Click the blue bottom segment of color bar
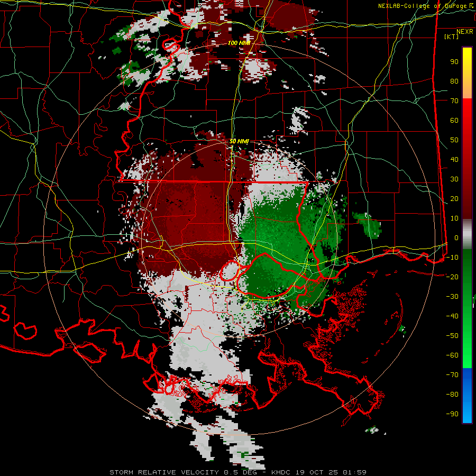 (467, 395)
